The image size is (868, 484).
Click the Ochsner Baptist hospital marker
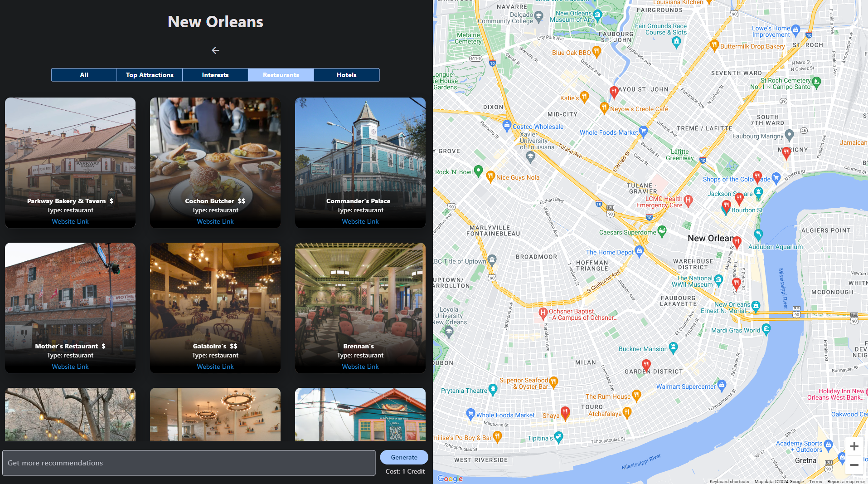click(543, 313)
